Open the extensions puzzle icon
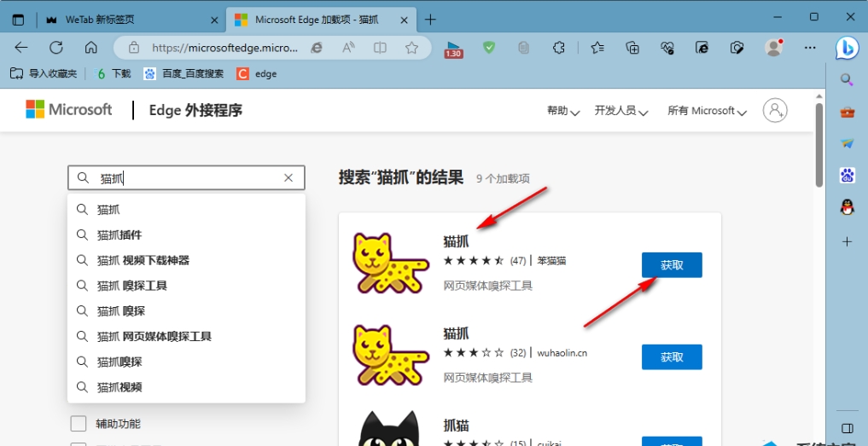 click(x=559, y=48)
